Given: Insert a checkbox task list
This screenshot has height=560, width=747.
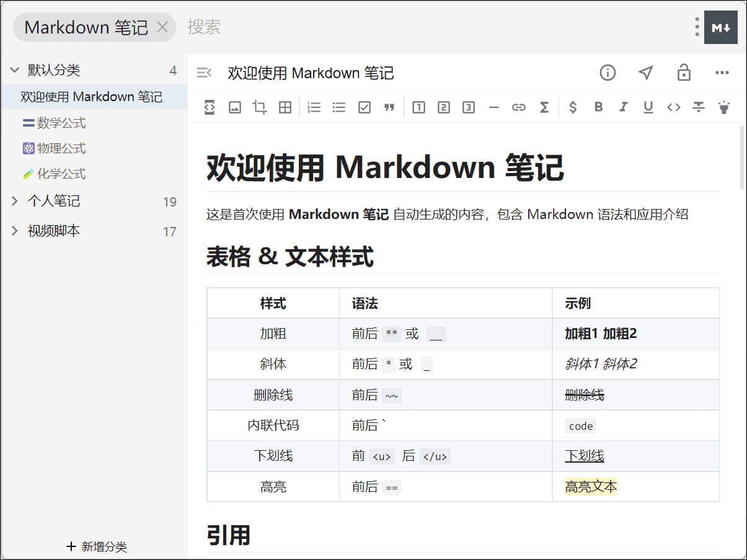Looking at the screenshot, I should pos(365,107).
